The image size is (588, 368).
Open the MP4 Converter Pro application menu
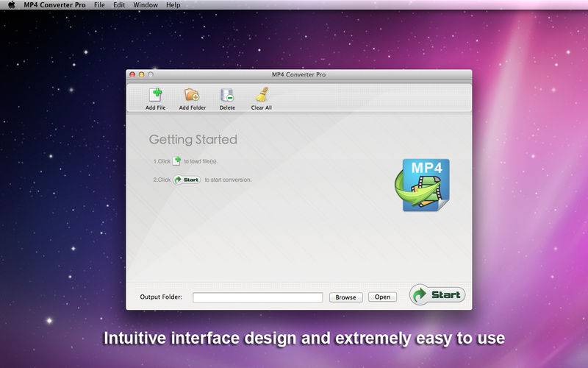pyautogui.click(x=54, y=5)
